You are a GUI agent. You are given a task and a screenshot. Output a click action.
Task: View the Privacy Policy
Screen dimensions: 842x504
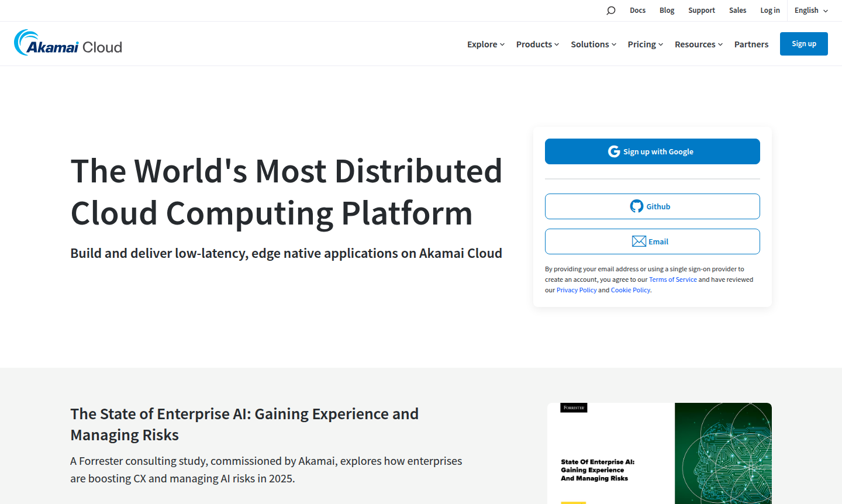point(577,289)
